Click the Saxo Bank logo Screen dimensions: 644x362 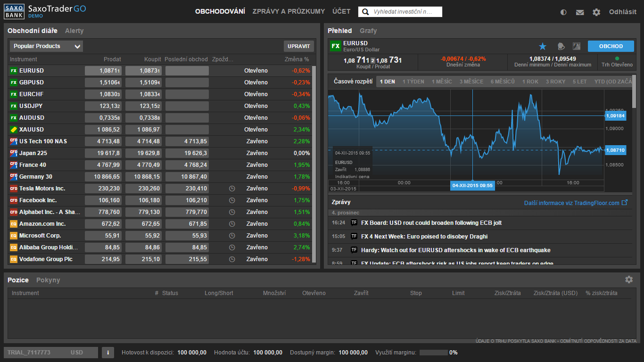15,11
